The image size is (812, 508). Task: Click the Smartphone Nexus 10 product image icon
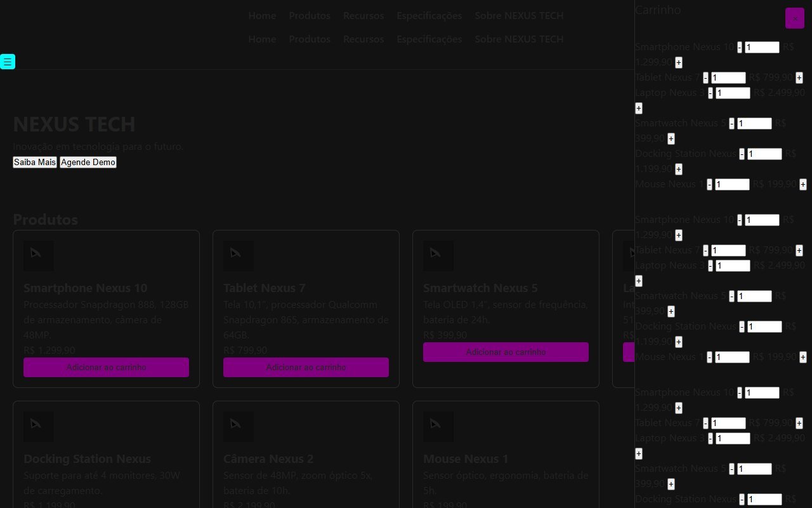(39, 256)
